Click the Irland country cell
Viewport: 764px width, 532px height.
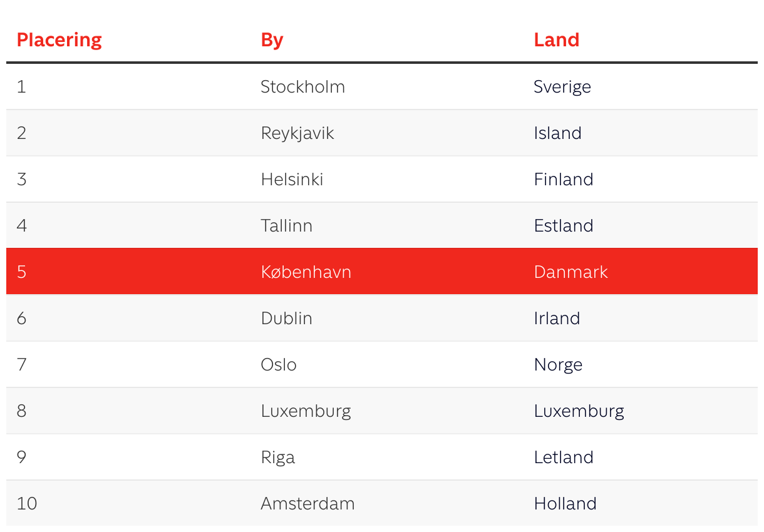click(557, 318)
